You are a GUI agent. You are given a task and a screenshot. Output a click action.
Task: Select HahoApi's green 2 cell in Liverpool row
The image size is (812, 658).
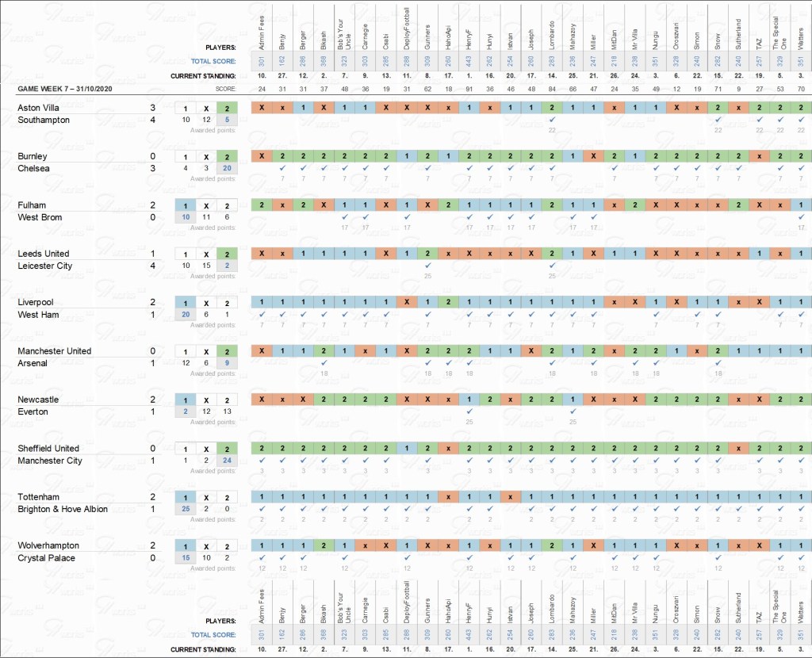(448, 303)
